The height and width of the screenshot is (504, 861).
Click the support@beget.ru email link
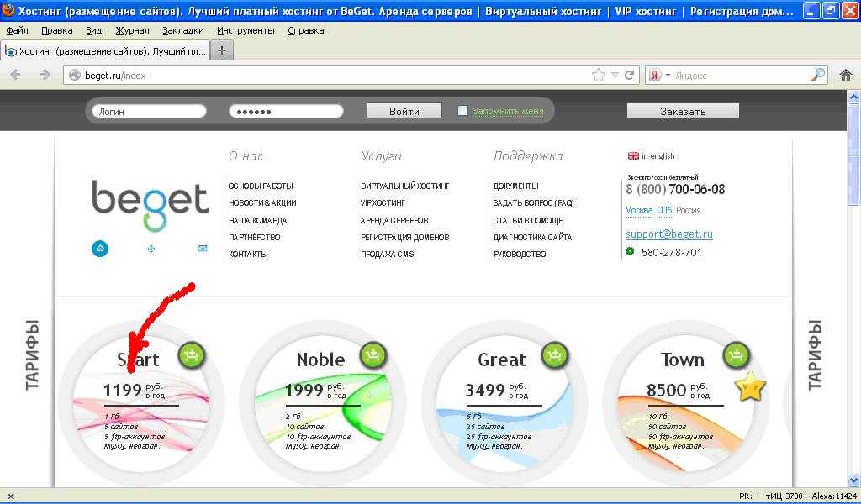click(x=668, y=234)
